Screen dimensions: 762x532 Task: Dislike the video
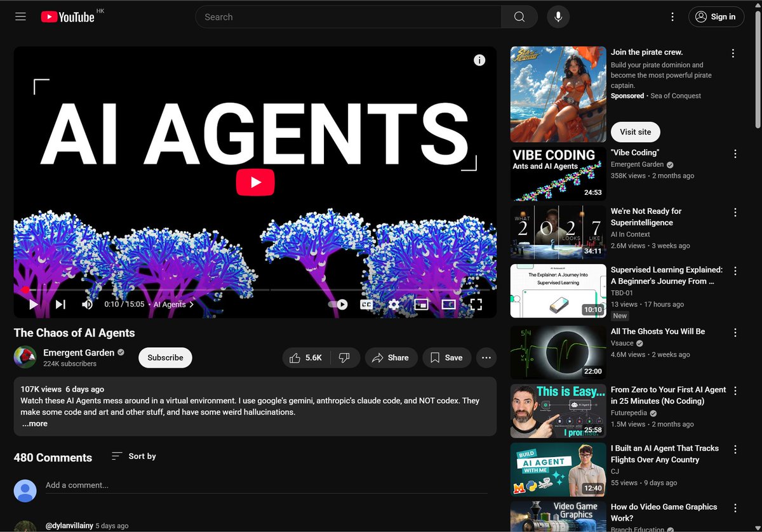tap(344, 358)
